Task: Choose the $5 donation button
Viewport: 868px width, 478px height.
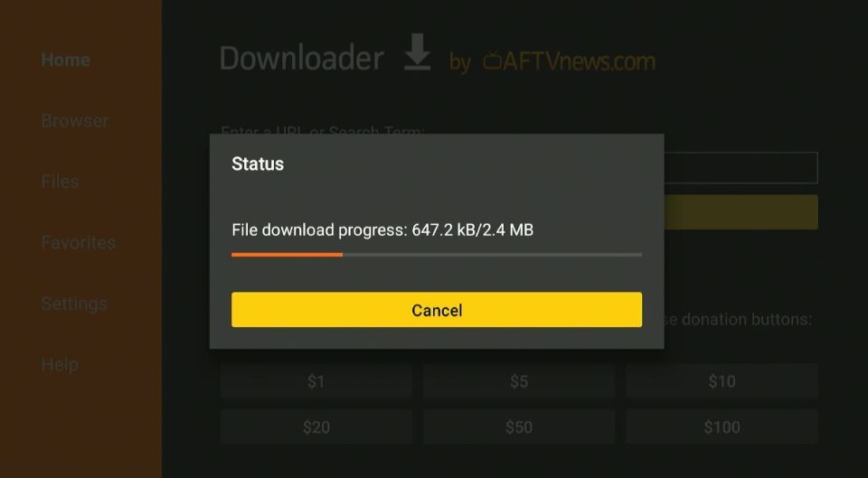Action: click(519, 380)
